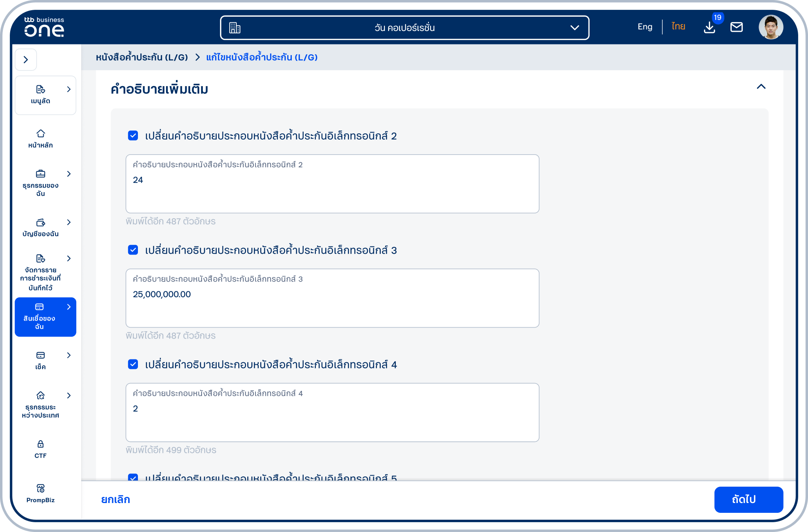Uncheck the description 2 change checkbox
The width and height of the screenshot is (808, 532).
point(133,135)
